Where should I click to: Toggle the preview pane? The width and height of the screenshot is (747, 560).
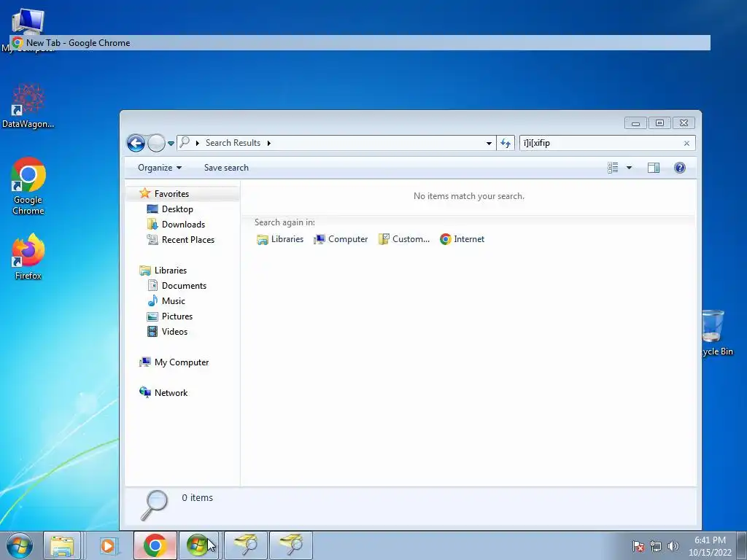654,168
